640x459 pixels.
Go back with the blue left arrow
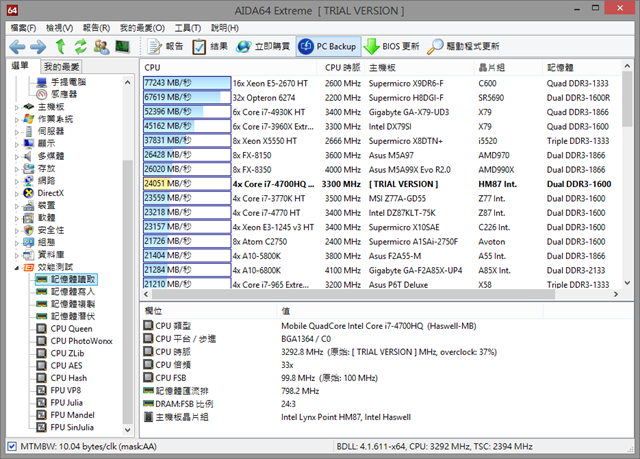[17, 47]
